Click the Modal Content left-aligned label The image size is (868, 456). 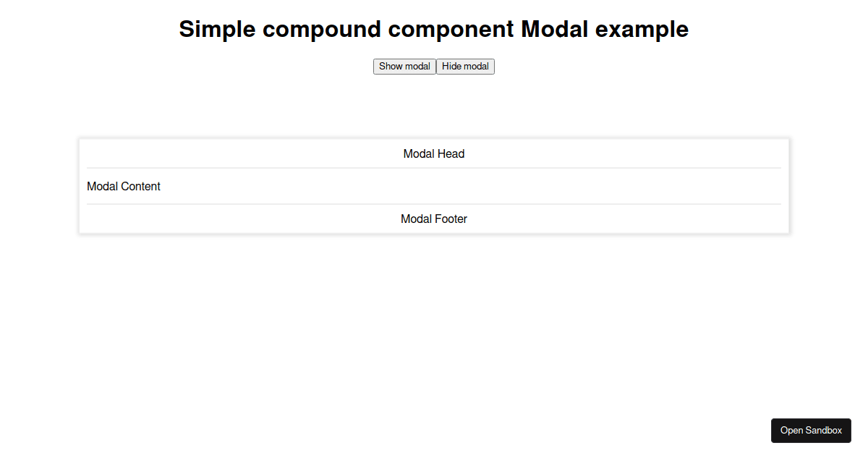click(124, 186)
